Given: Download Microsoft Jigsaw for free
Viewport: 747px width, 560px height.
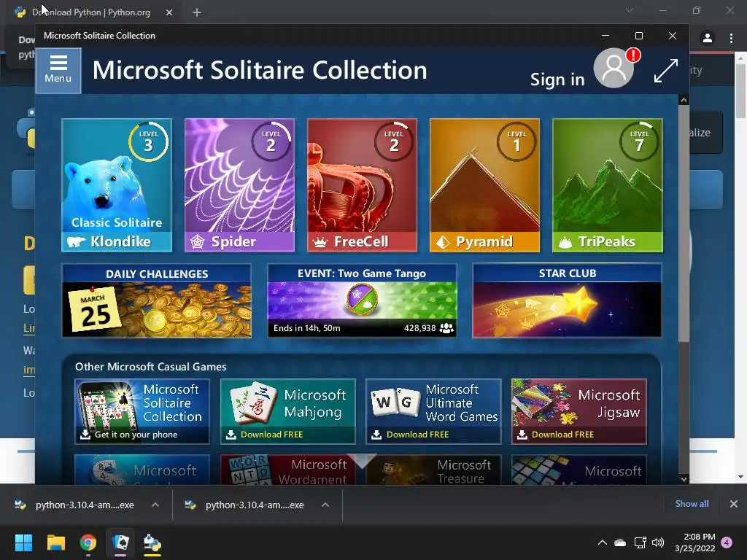Looking at the screenshot, I should tap(578, 411).
